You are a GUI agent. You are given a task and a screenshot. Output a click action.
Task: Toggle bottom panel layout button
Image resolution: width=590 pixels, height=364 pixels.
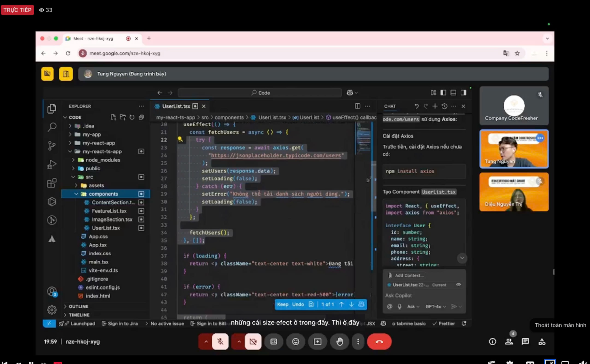tap(453, 93)
